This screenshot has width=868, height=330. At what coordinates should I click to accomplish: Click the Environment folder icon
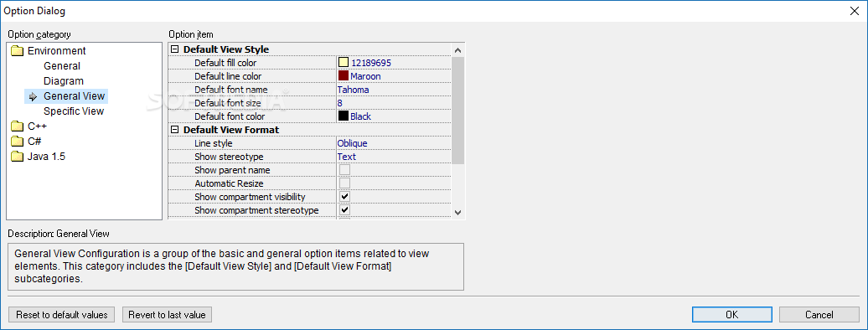(x=18, y=51)
